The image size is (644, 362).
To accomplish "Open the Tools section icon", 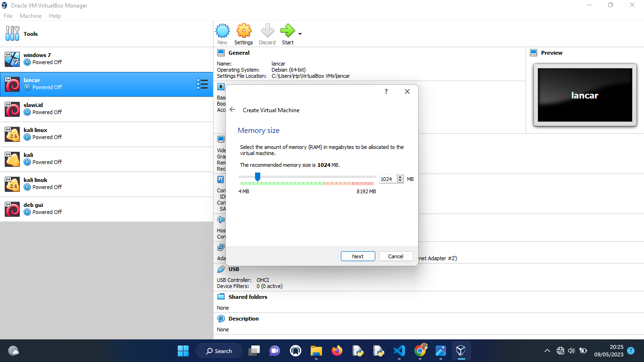I will (12, 33).
